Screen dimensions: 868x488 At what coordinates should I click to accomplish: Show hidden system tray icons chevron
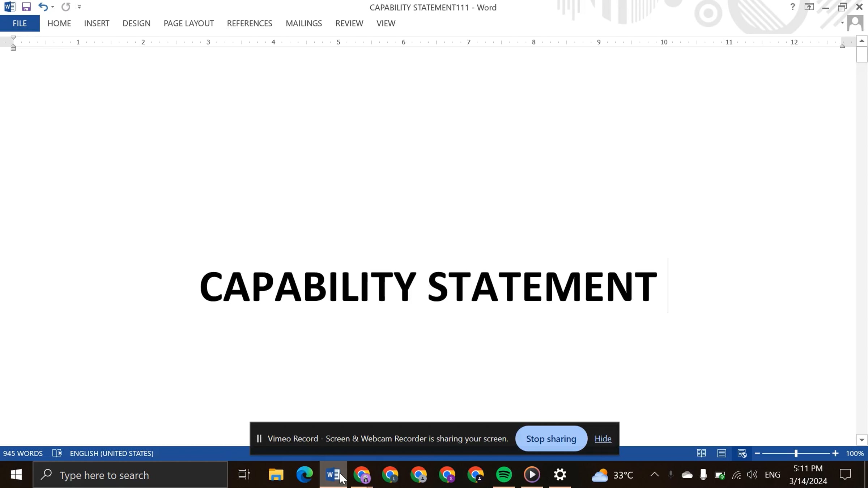pos(654,475)
